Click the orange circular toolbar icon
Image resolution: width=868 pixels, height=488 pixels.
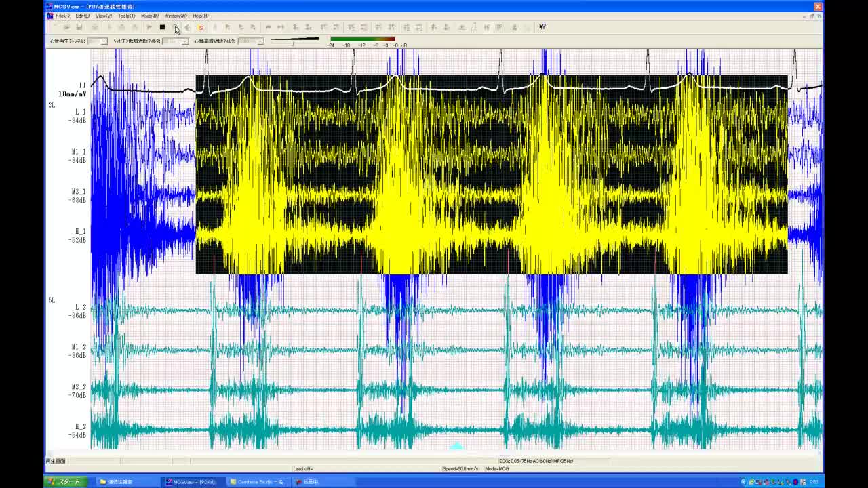[200, 27]
